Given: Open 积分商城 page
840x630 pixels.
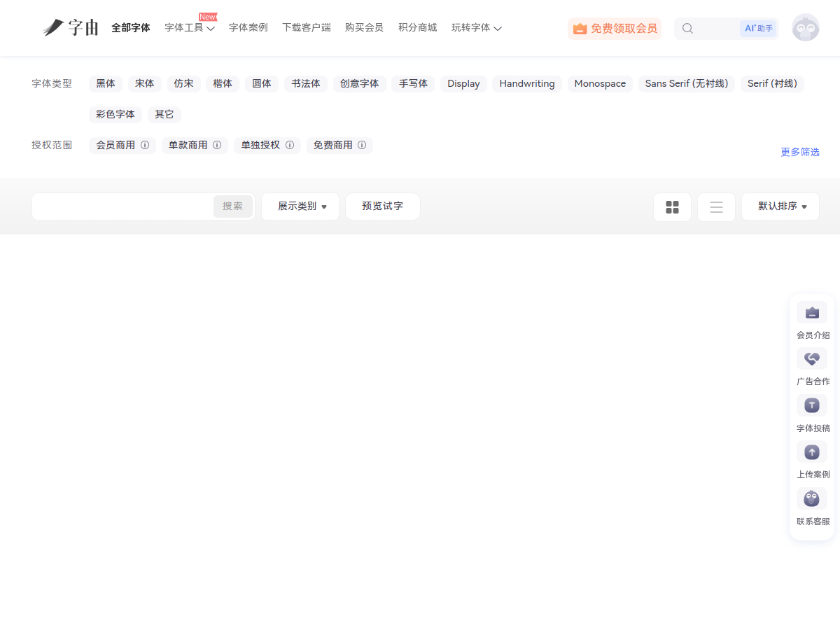Looking at the screenshot, I should pyautogui.click(x=417, y=28).
